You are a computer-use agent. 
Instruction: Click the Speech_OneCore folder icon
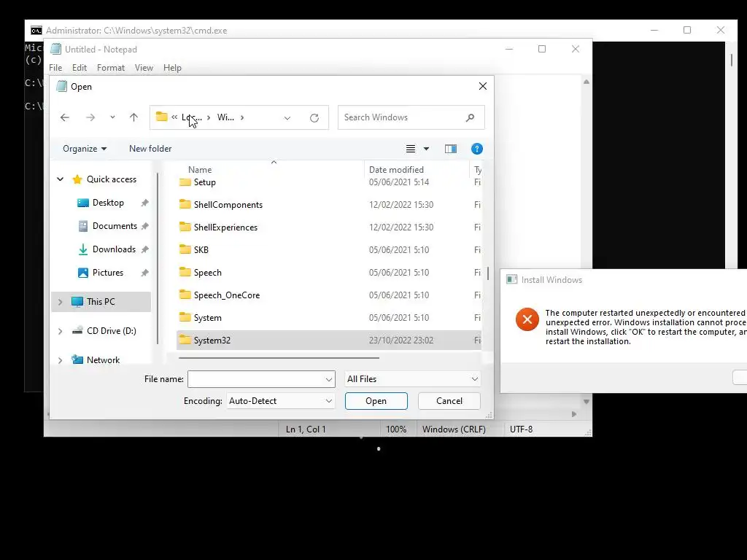click(x=185, y=295)
